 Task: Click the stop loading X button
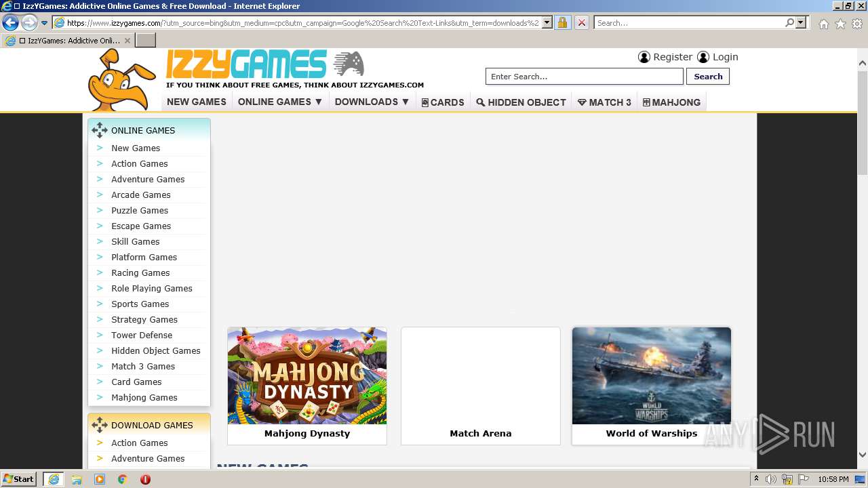tap(581, 22)
